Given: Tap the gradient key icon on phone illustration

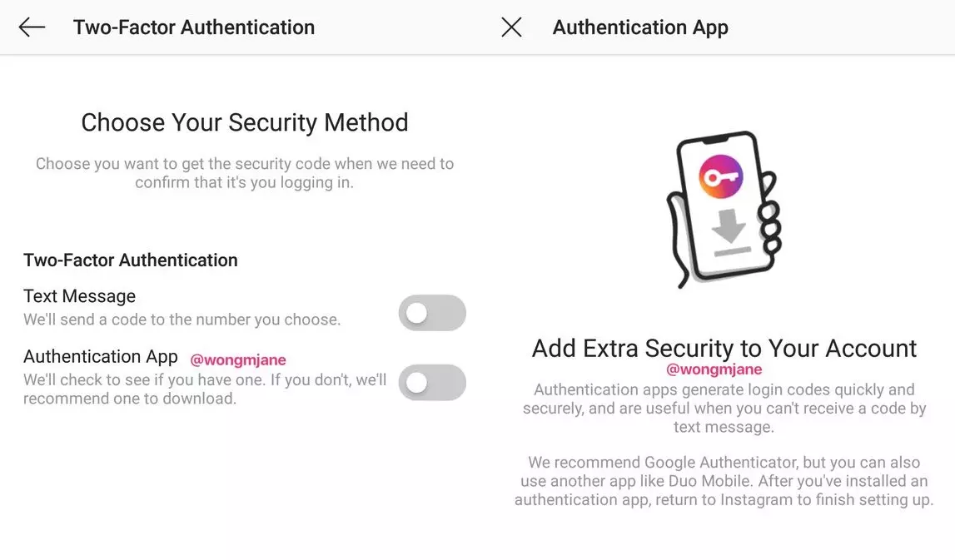Looking at the screenshot, I should pyautogui.click(x=720, y=177).
